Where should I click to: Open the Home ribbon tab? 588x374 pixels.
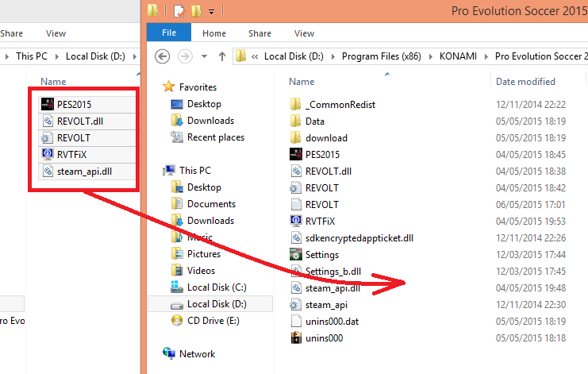(214, 33)
